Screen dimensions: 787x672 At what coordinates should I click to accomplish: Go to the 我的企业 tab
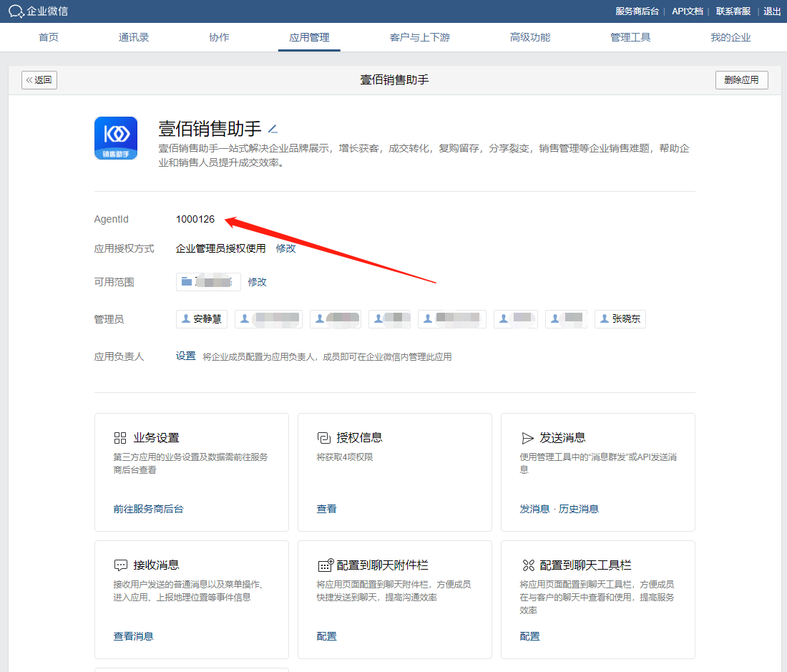point(730,37)
